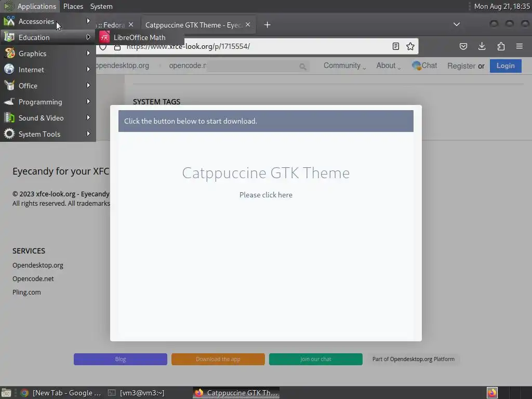Expand the Internet submenu arrow

pyautogui.click(x=88, y=69)
